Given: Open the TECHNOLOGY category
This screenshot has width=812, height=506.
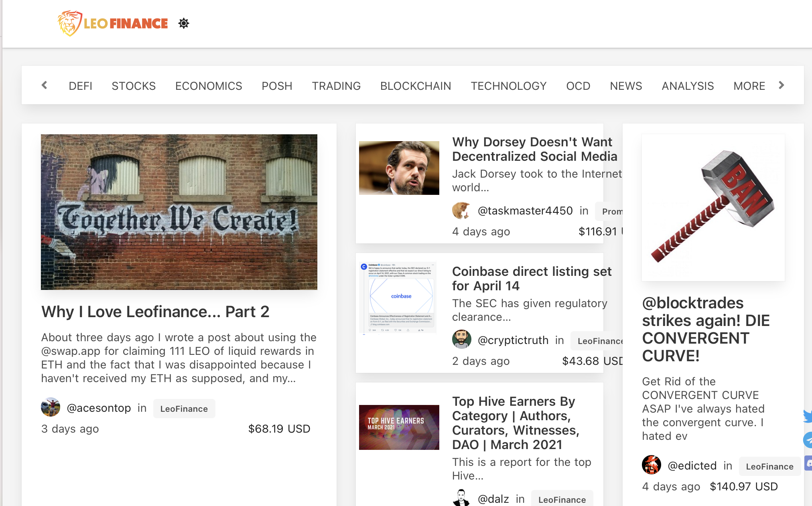Looking at the screenshot, I should click(x=509, y=86).
